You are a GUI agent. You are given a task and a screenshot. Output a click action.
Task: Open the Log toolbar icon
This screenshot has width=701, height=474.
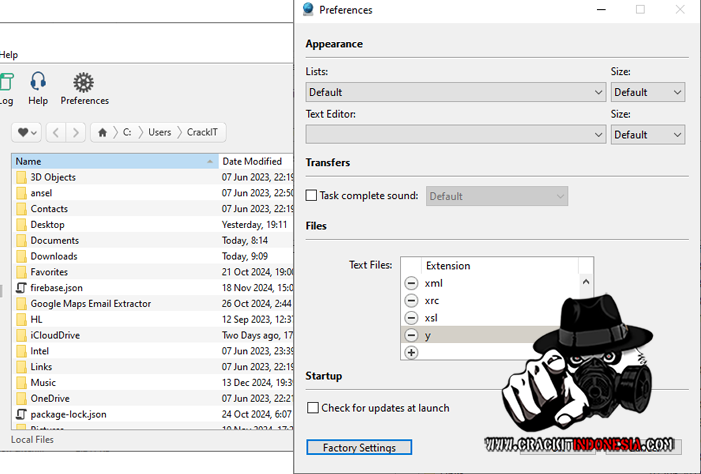(6, 83)
